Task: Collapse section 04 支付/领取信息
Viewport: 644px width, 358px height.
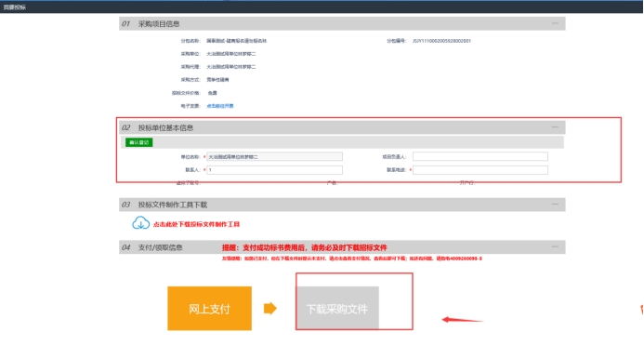Action: coord(555,247)
